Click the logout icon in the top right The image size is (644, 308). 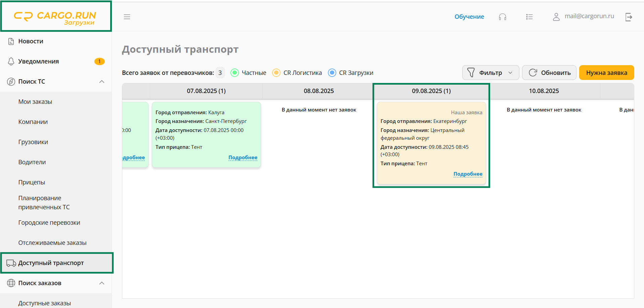pyautogui.click(x=629, y=17)
